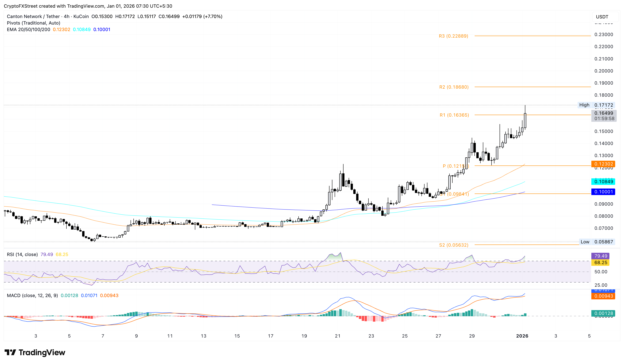The image size is (624, 364).
Task: Select the MACD (close, 12, 26, 9) legend
Action: (x=32, y=296)
